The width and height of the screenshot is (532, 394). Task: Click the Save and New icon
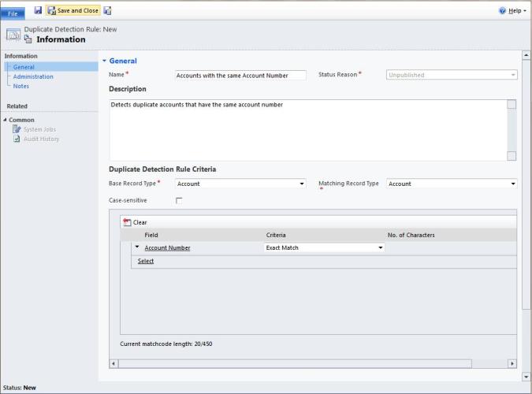[x=107, y=10]
